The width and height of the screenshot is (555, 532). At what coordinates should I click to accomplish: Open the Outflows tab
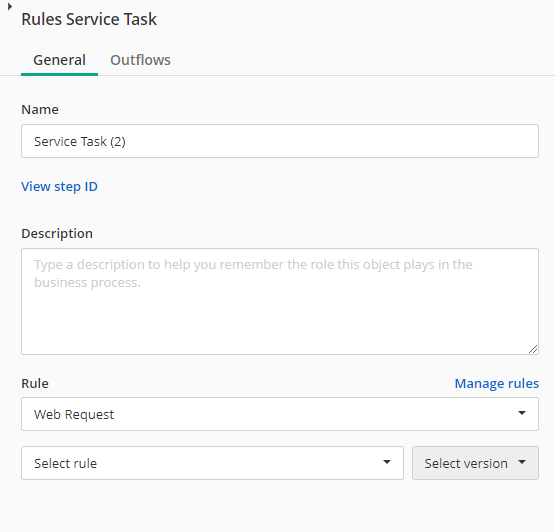(x=140, y=60)
